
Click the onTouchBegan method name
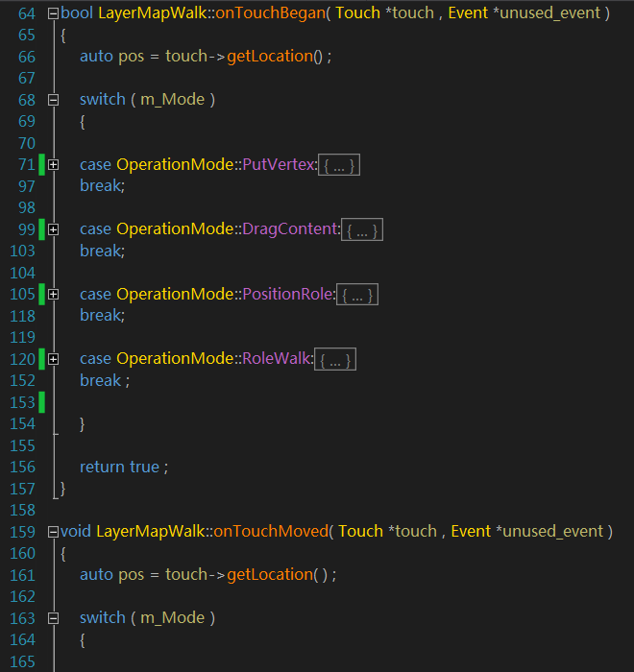click(271, 13)
